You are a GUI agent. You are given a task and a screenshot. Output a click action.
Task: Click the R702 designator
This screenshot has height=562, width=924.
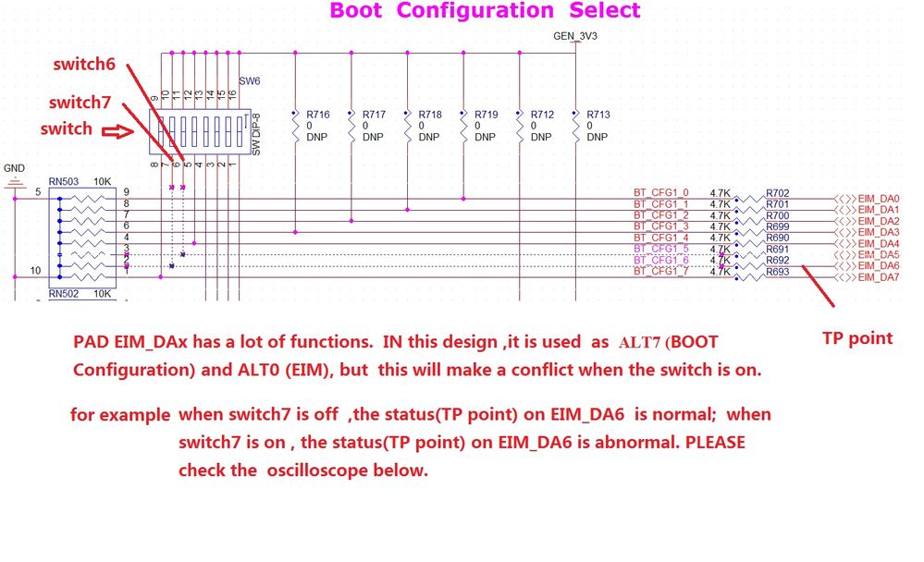tap(777, 192)
